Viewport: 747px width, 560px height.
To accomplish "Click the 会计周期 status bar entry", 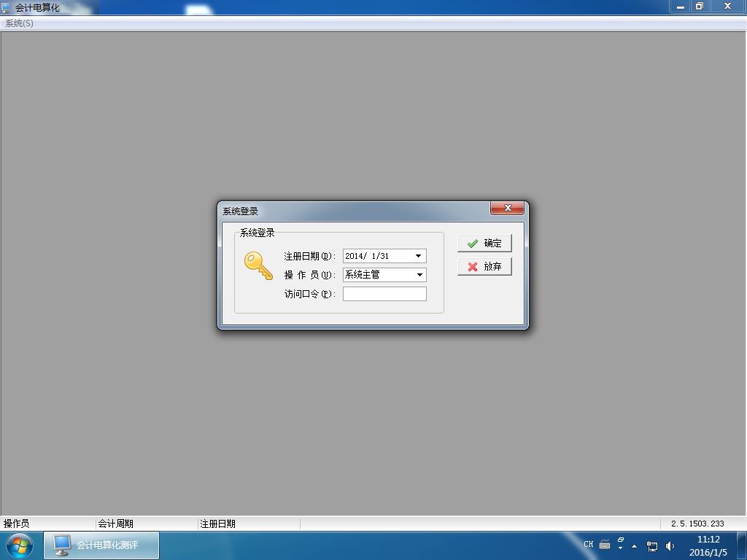I will click(115, 524).
